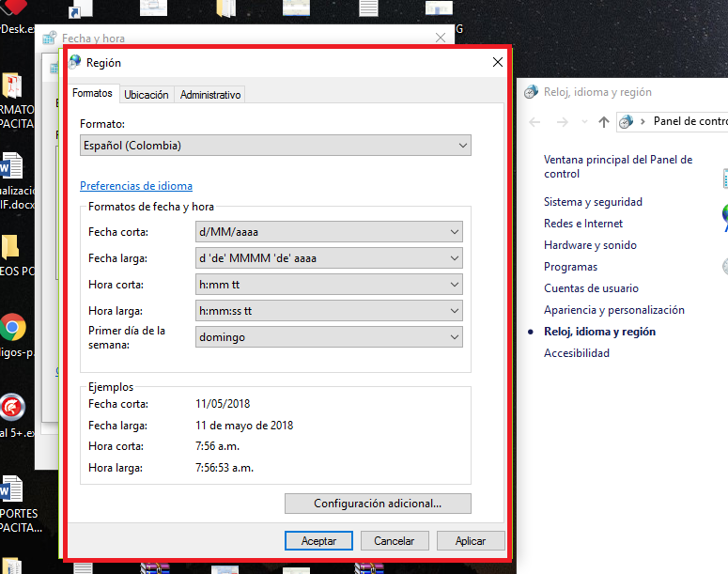
Task: Open the Formato language dropdown
Action: [275, 146]
